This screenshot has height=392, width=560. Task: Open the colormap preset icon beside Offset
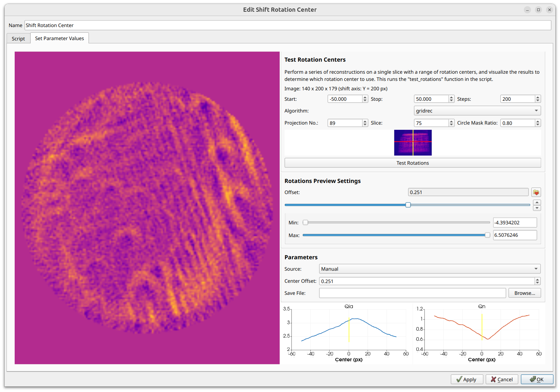point(536,192)
